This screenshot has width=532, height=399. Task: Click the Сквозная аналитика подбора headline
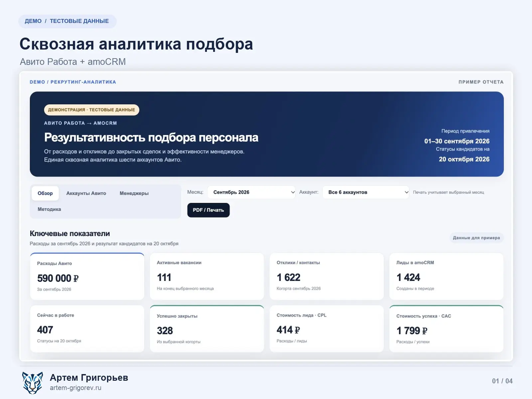tap(136, 44)
